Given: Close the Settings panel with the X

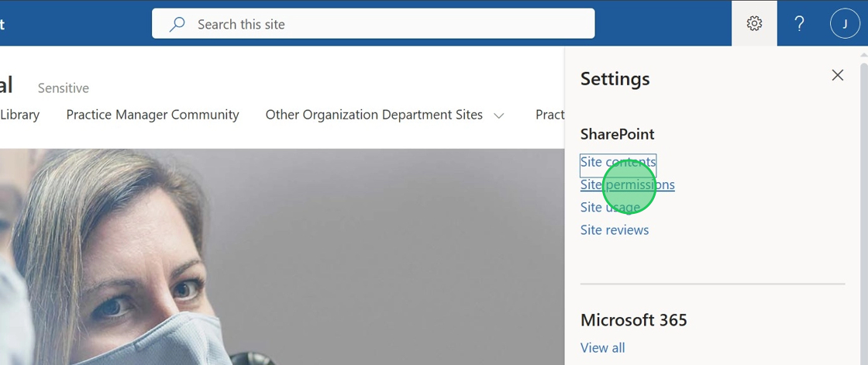Looking at the screenshot, I should pos(837,75).
